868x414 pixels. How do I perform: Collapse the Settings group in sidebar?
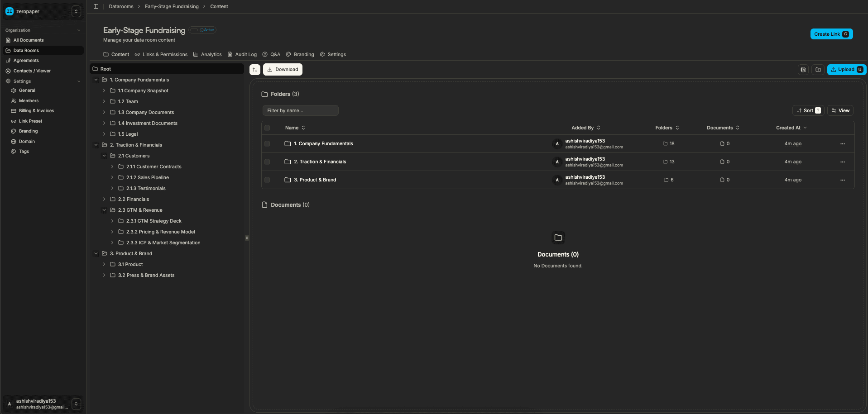pyautogui.click(x=80, y=81)
